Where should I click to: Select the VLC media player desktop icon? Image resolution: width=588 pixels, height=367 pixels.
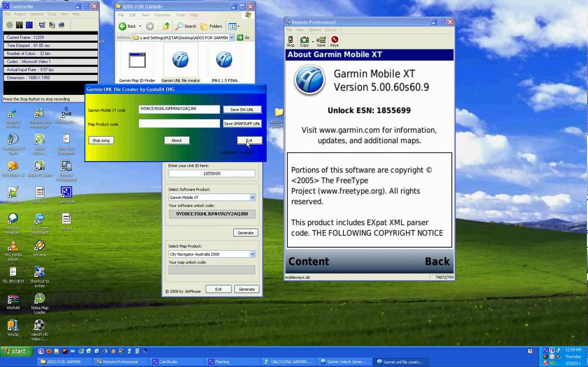(x=13, y=251)
